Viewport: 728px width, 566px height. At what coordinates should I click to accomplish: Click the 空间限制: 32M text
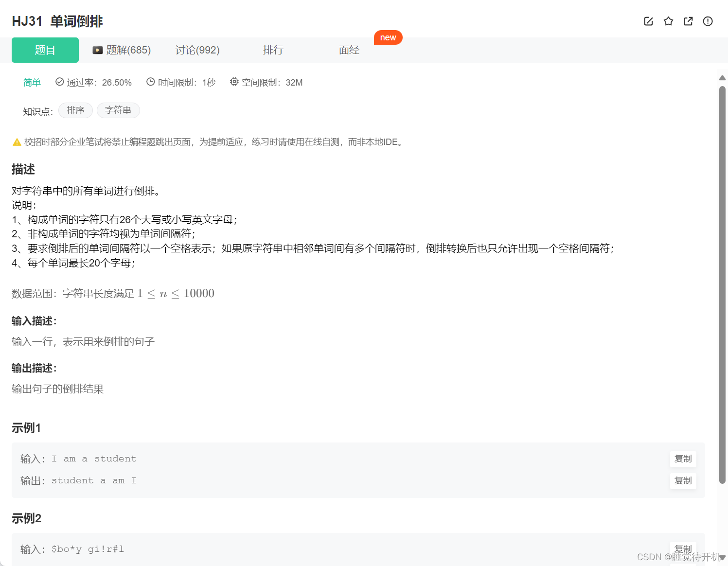click(272, 83)
